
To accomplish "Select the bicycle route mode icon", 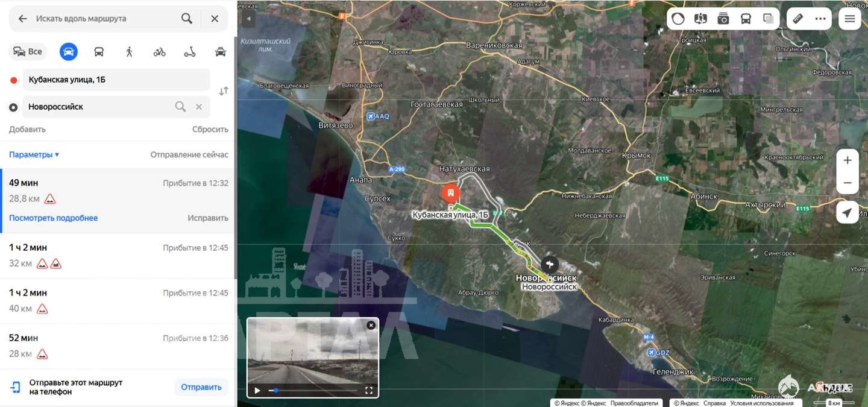I will tap(159, 52).
